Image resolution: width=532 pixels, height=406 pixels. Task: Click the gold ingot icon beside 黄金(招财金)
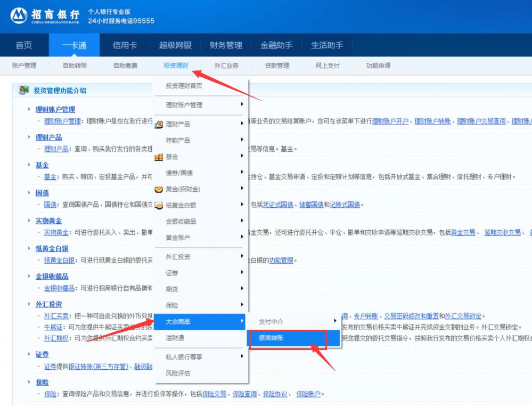[x=159, y=189]
